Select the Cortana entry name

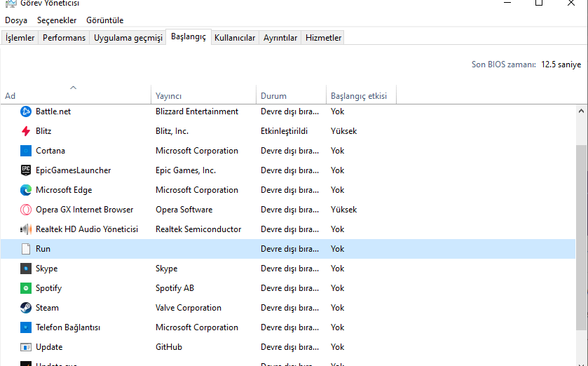pyautogui.click(x=50, y=151)
